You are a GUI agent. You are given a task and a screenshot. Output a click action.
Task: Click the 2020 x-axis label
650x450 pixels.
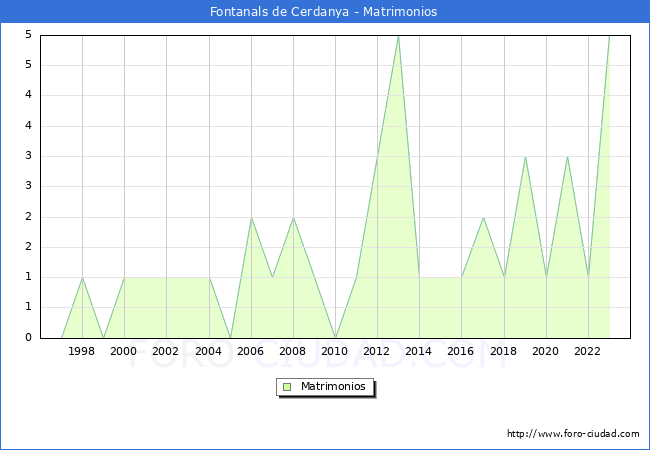coord(546,351)
